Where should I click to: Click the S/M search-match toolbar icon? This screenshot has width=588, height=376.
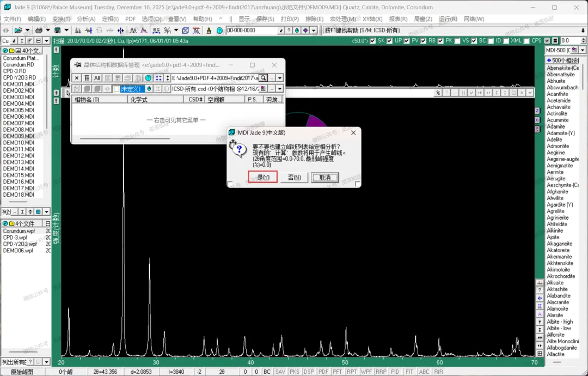[167, 31]
